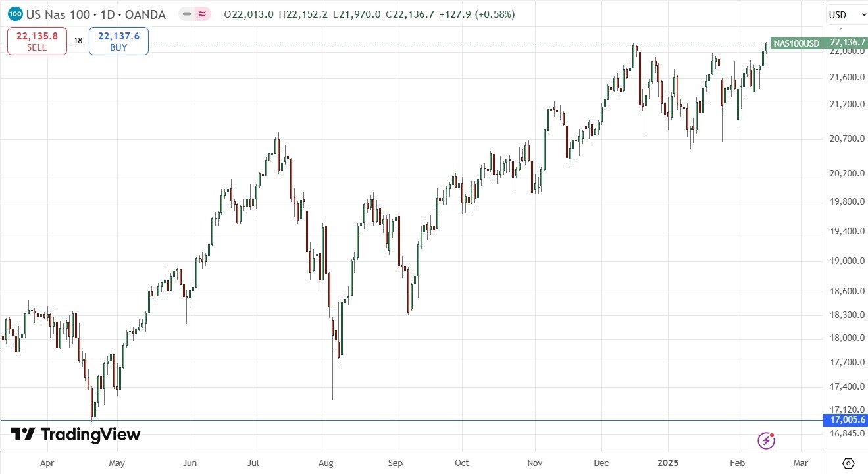
Task: Click the 22,136.7 current price tag
Action: 847,43
